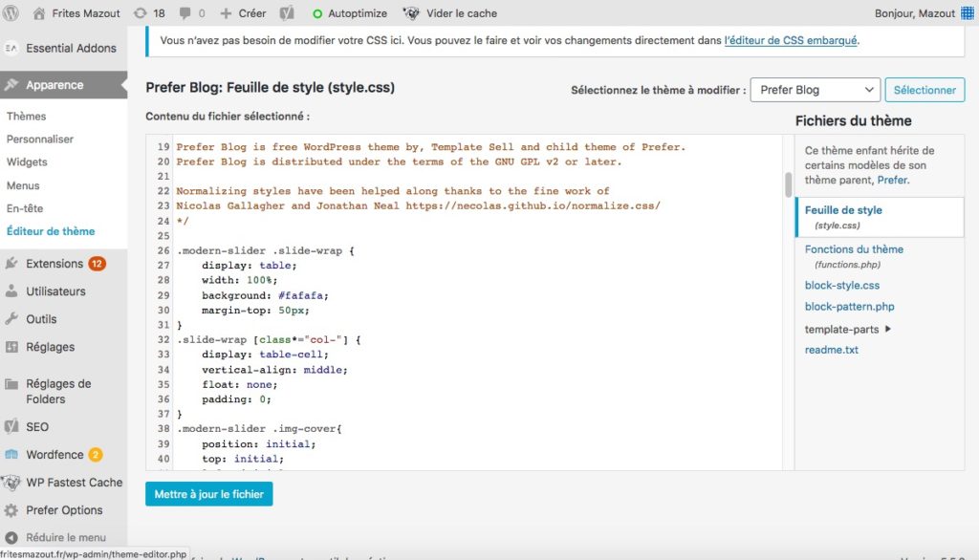This screenshot has height=560, width=979.
Task: Click the WP Fastest Cache cheetah toolbar icon
Action: pyautogui.click(x=411, y=13)
